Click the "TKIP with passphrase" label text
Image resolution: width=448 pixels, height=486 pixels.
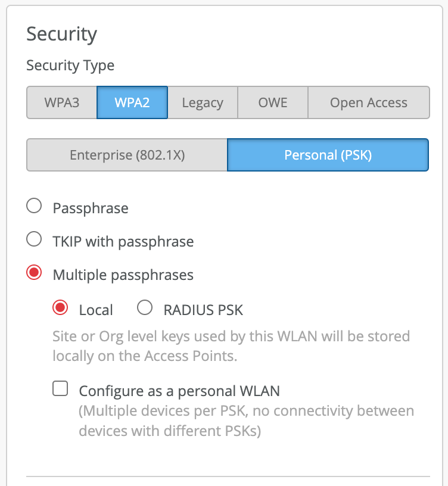click(x=123, y=241)
